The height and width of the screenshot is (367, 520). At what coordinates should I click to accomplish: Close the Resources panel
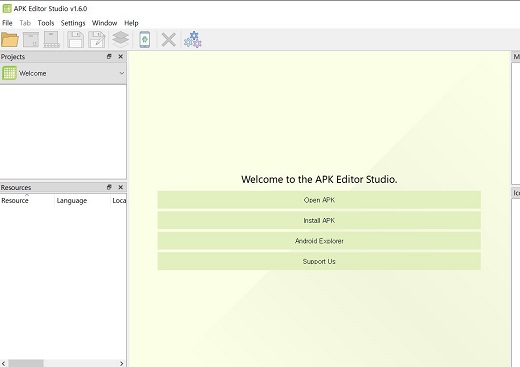121,187
